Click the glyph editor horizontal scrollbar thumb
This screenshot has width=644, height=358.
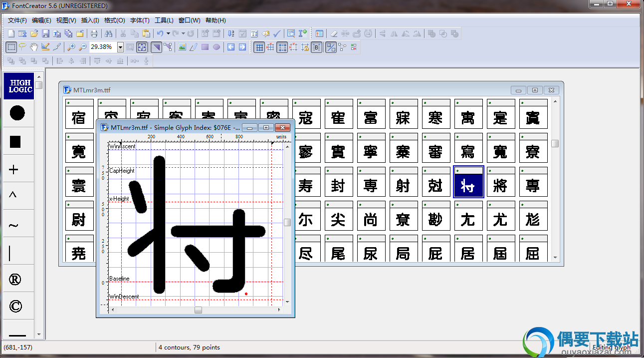198,310
